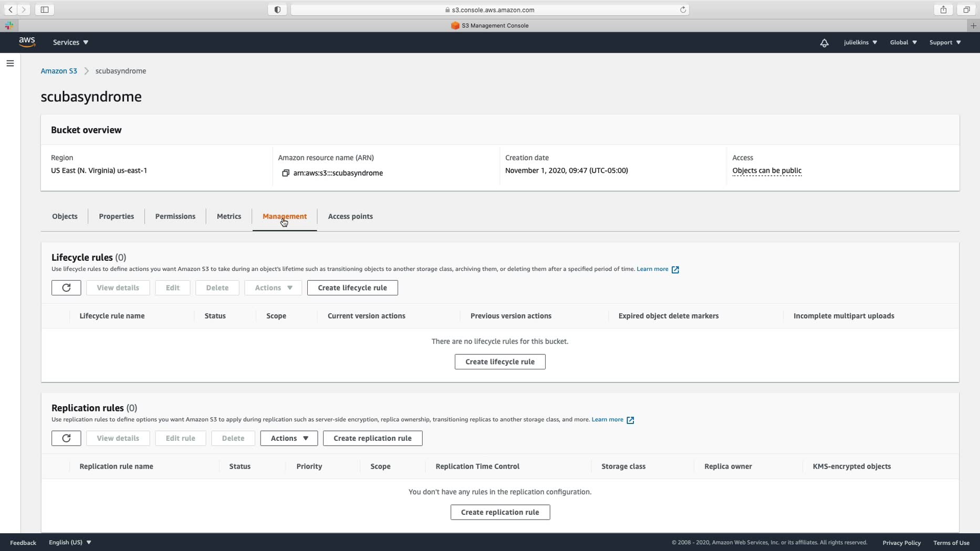Select the Management tab
This screenshot has height=551, width=980.
(285, 216)
